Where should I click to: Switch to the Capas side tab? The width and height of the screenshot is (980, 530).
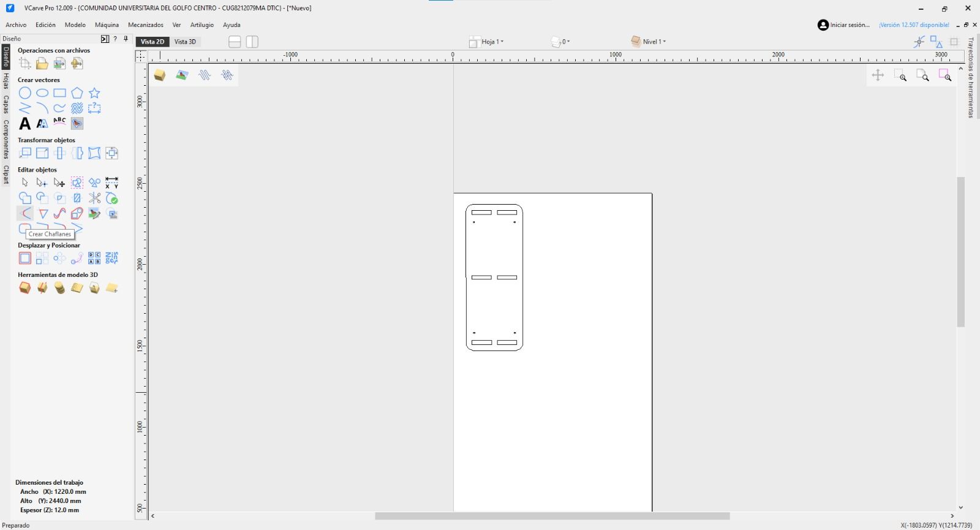(6, 104)
